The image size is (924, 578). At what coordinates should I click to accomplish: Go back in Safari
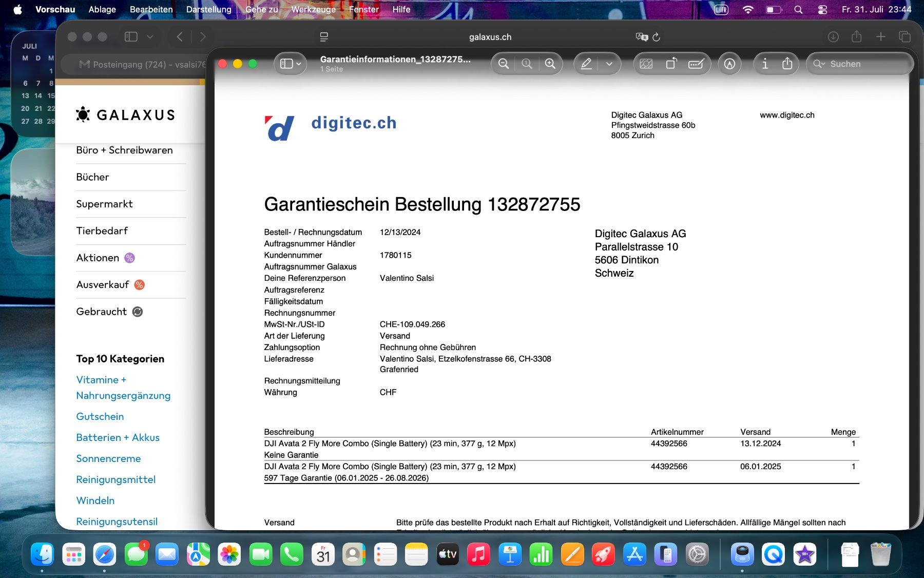tap(179, 36)
